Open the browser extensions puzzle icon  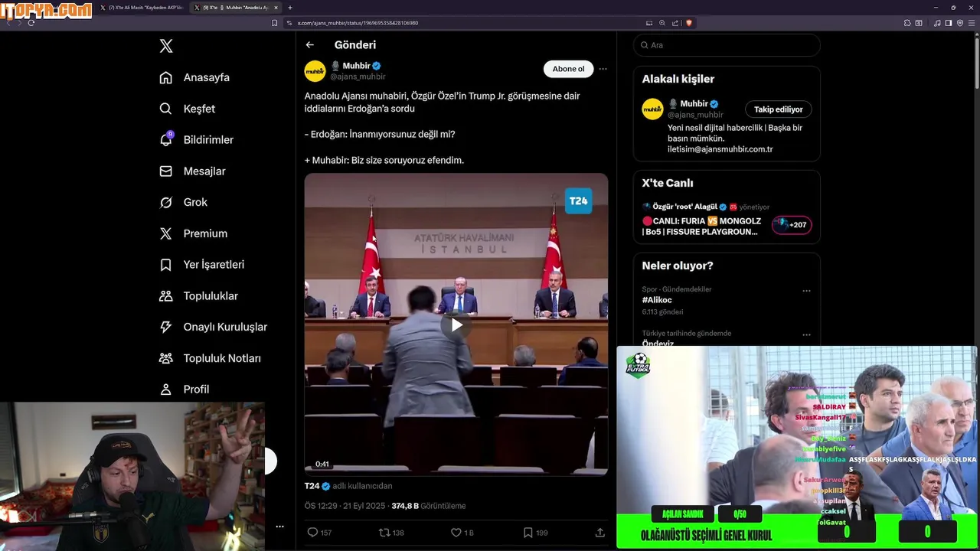tap(906, 23)
